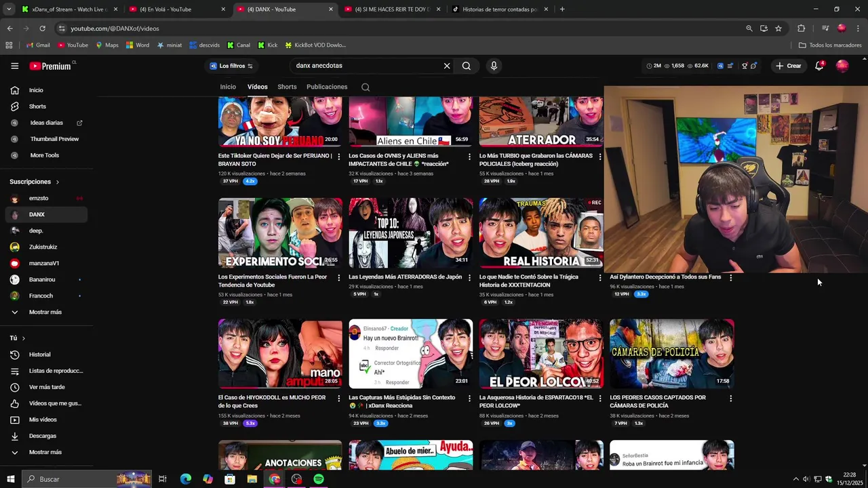This screenshot has width=868, height=488.
Task: Open the notifications bell
Action: [x=819, y=66]
